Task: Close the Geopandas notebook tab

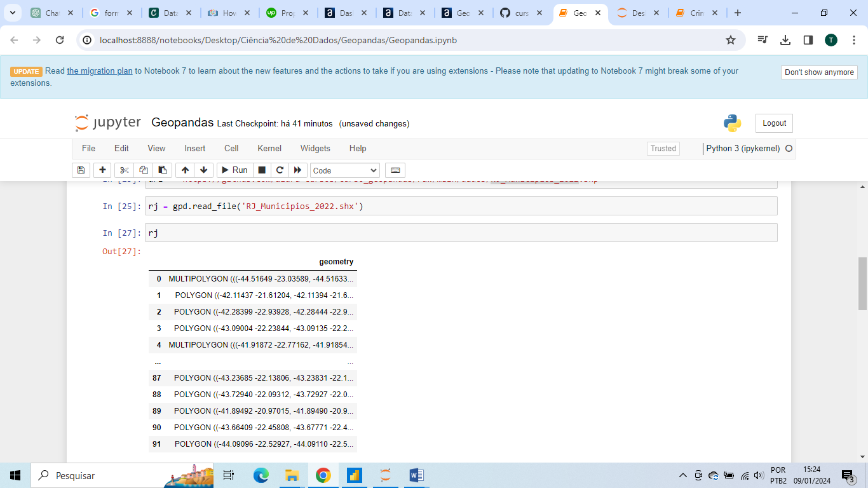Action: point(597,13)
